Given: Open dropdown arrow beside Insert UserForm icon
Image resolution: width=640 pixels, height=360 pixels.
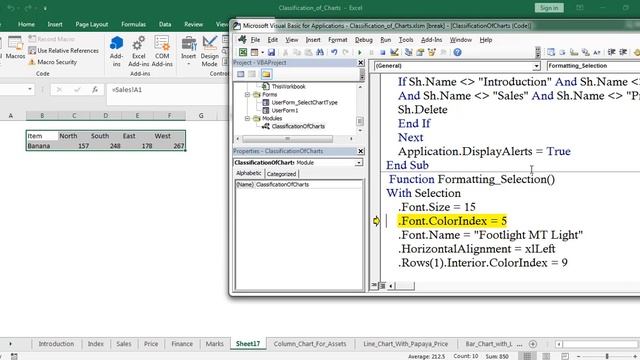Looking at the screenshot, I should coord(262,52).
